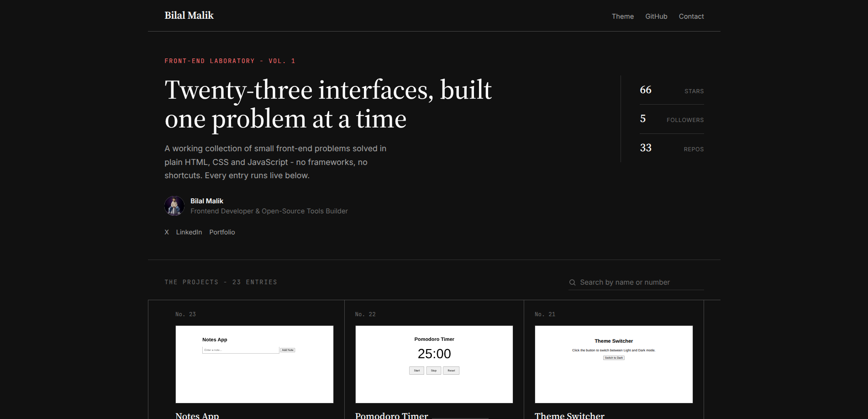
Task: Toggle the Theme option in header
Action: click(623, 16)
